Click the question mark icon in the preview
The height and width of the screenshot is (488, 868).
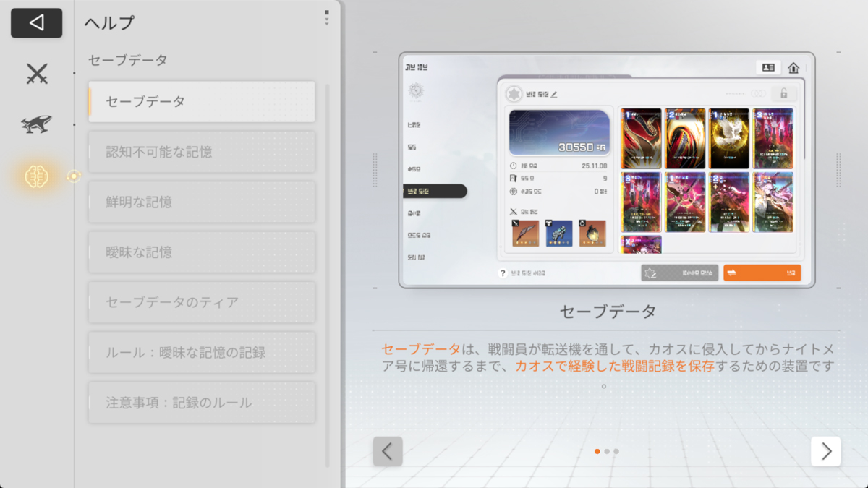point(503,273)
